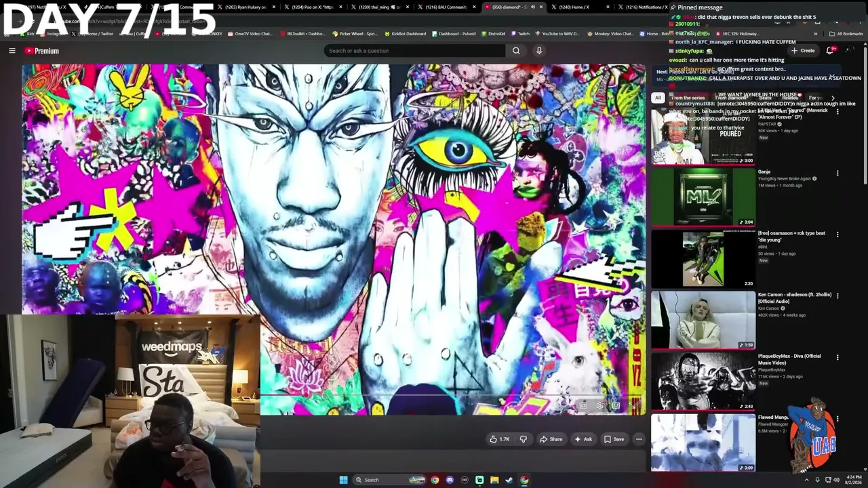Click the YouTube search input field
The height and width of the screenshot is (488, 868).
(414, 51)
